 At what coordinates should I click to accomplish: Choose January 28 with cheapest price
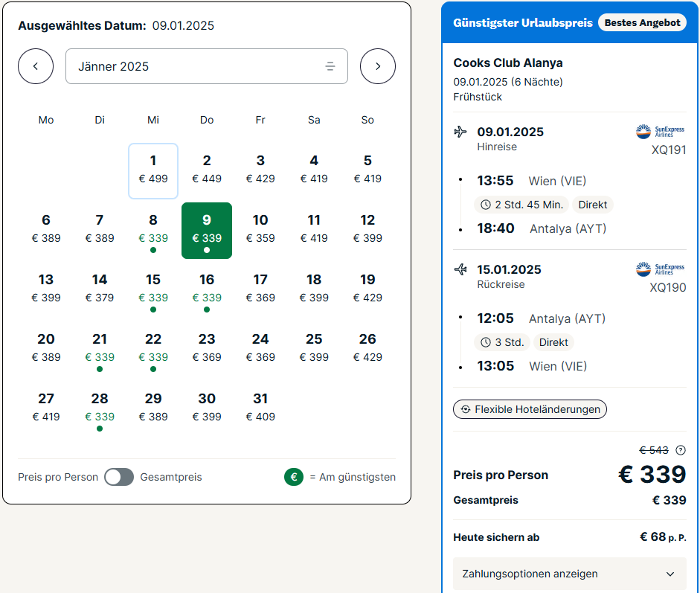click(100, 409)
